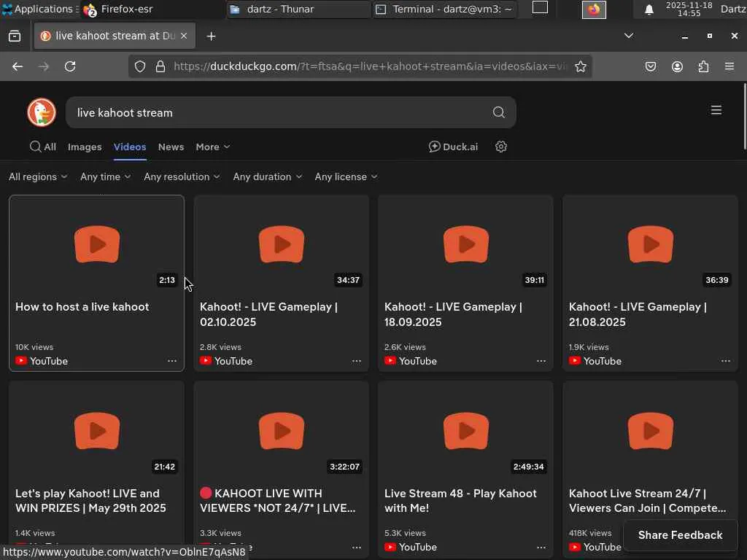The height and width of the screenshot is (560, 747).
Task: Open the notification bell in panel
Action: (x=649, y=9)
